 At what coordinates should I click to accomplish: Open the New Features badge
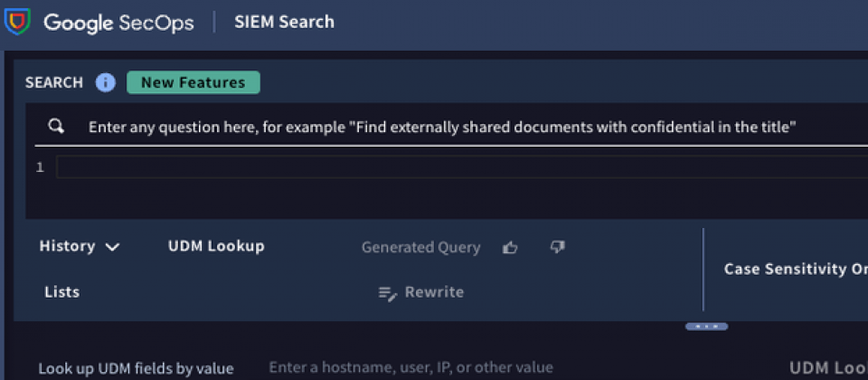(x=193, y=82)
